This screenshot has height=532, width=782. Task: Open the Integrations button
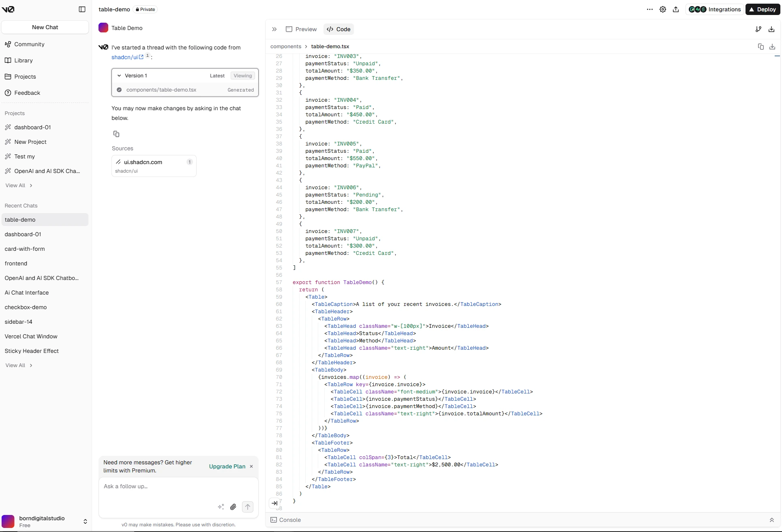point(714,9)
